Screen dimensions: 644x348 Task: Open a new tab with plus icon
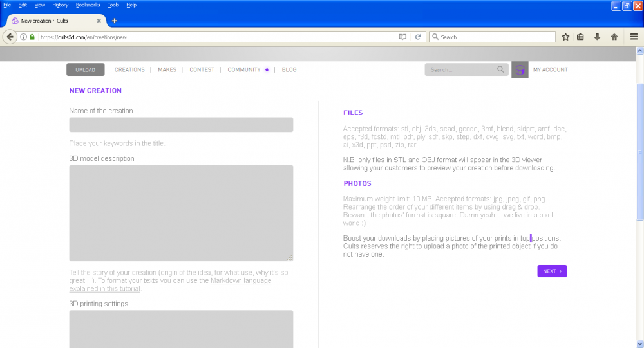coord(115,21)
